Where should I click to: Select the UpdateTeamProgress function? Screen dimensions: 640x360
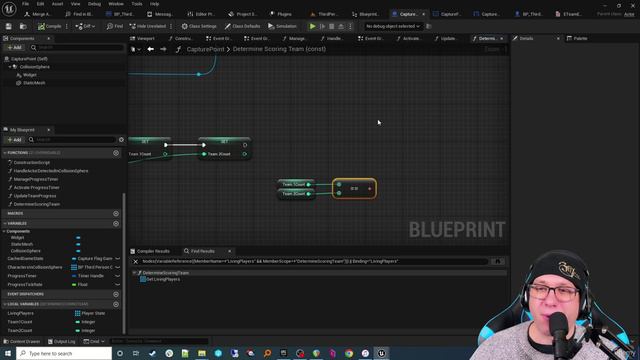[35, 196]
